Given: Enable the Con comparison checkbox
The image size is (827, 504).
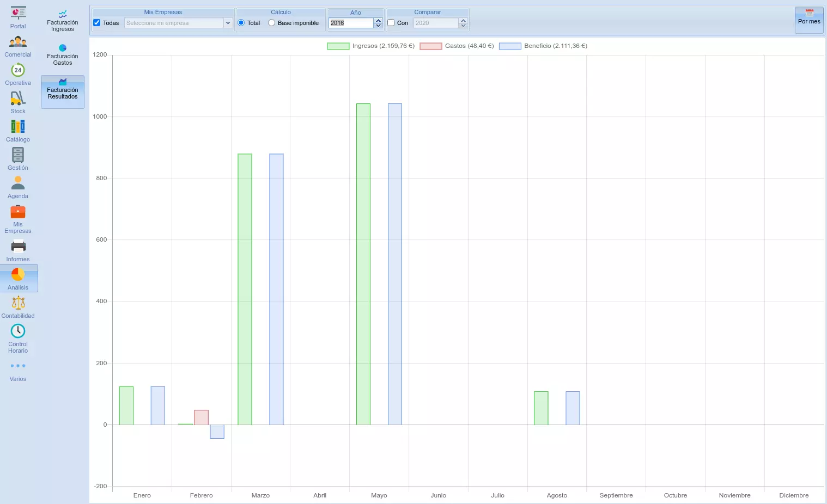Looking at the screenshot, I should click(x=391, y=23).
